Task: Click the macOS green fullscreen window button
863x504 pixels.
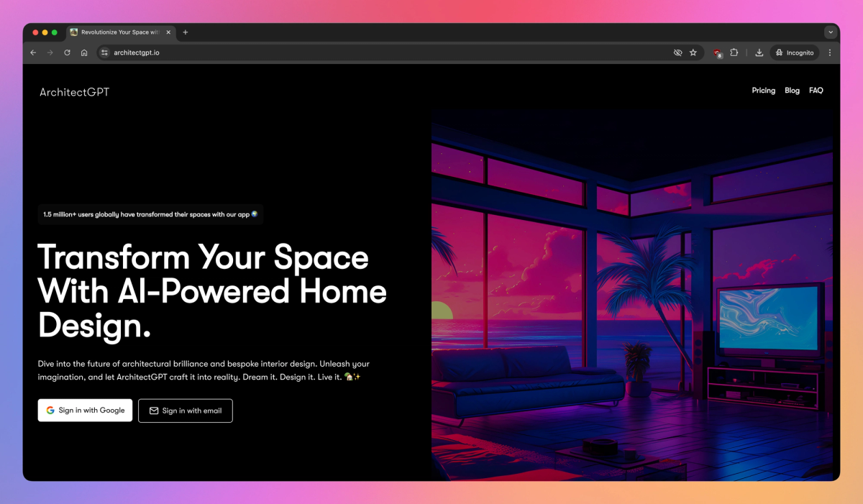Action: point(55,32)
